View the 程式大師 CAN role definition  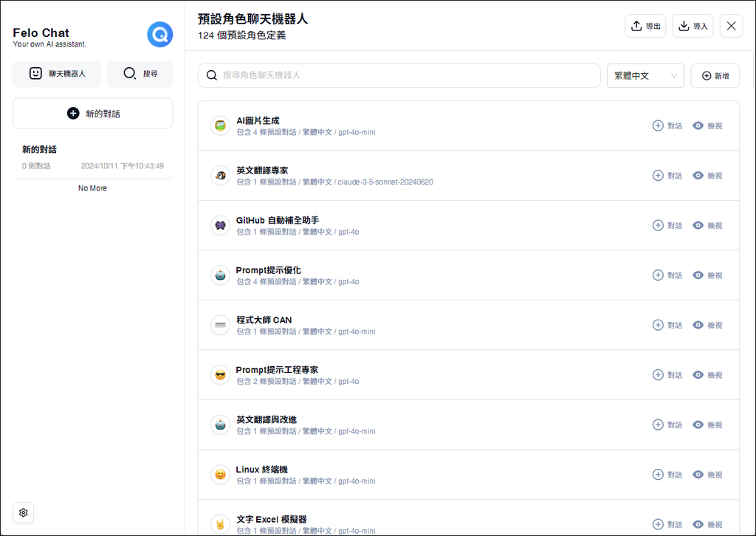tap(707, 325)
